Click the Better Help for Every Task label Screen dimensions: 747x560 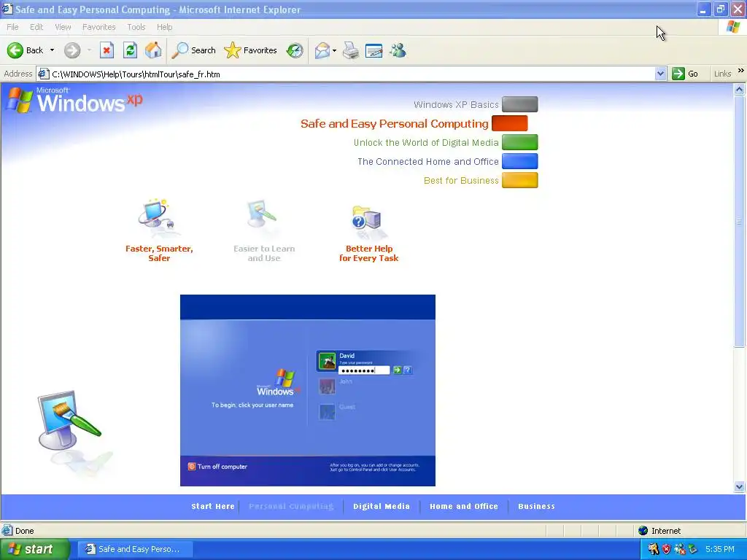coord(368,253)
